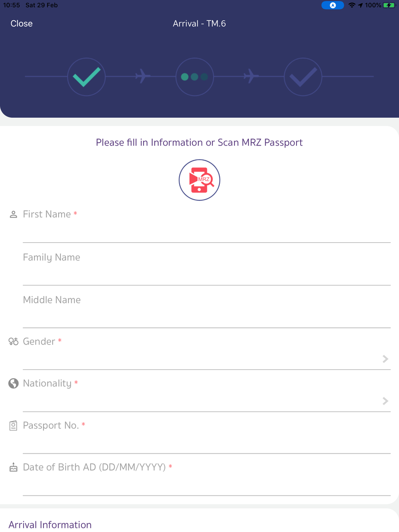This screenshot has width=399, height=532.
Task: Tap the blue navigation indicator pill
Action: pos(332,5)
